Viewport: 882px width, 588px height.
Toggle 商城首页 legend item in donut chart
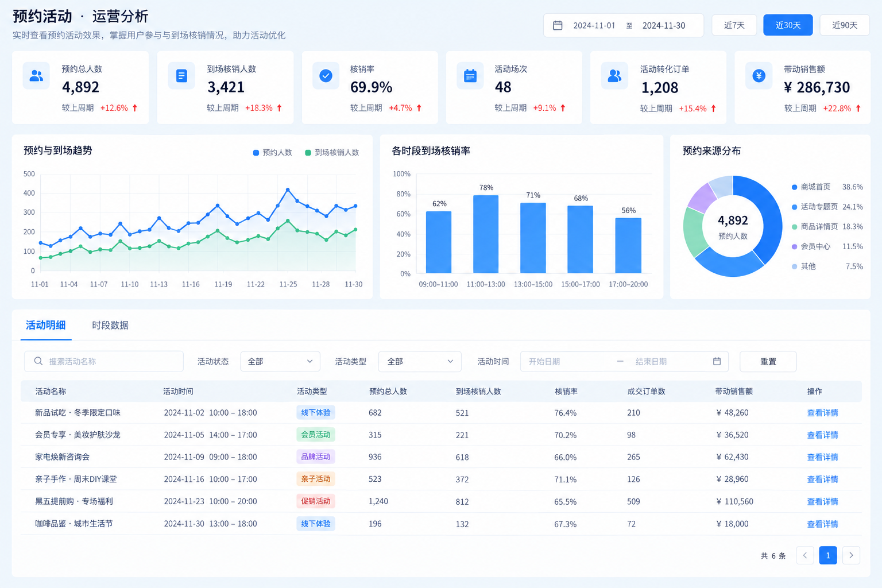(811, 187)
